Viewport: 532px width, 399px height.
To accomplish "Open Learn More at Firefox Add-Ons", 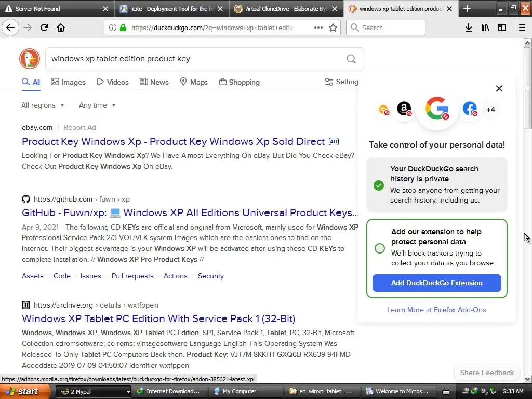I will point(436,310).
